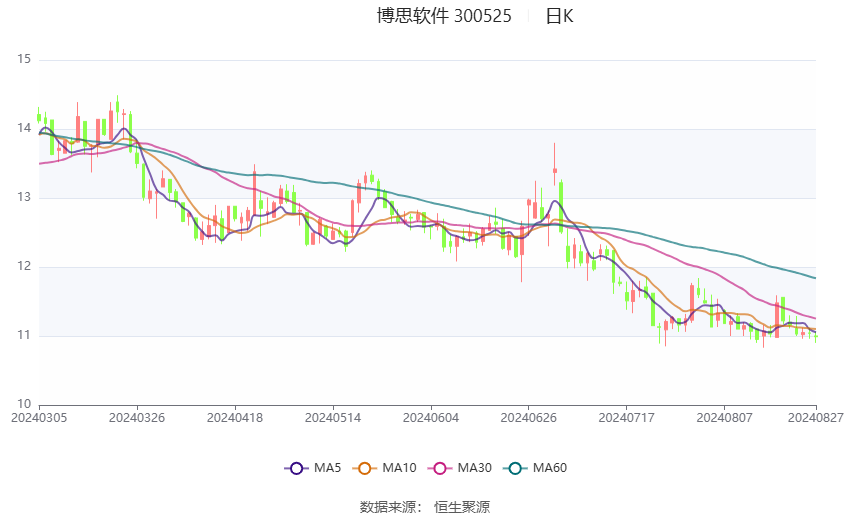850x517 pixels.
Task: Click the y-axis value 15
Action: [x=24, y=59]
